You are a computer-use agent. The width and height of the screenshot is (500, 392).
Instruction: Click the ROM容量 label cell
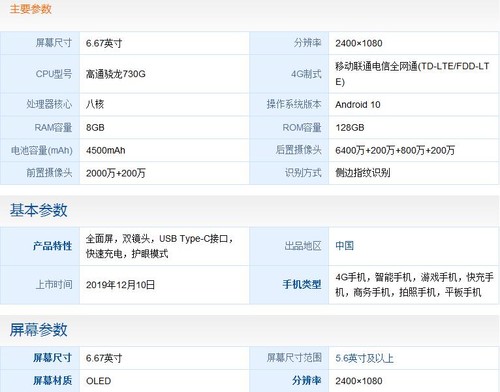289,127
